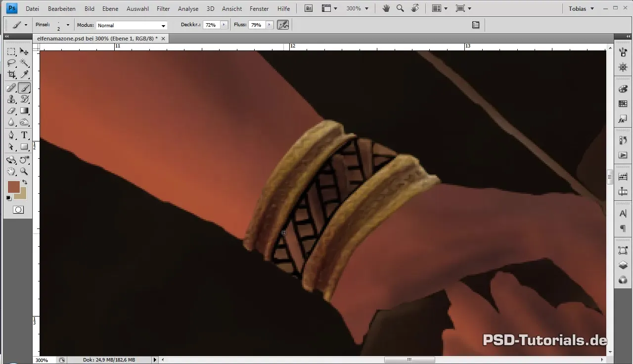Image resolution: width=633 pixels, height=364 pixels.
Task: Open the Fluss flow slider arrow
Action: tap(269, 25)
